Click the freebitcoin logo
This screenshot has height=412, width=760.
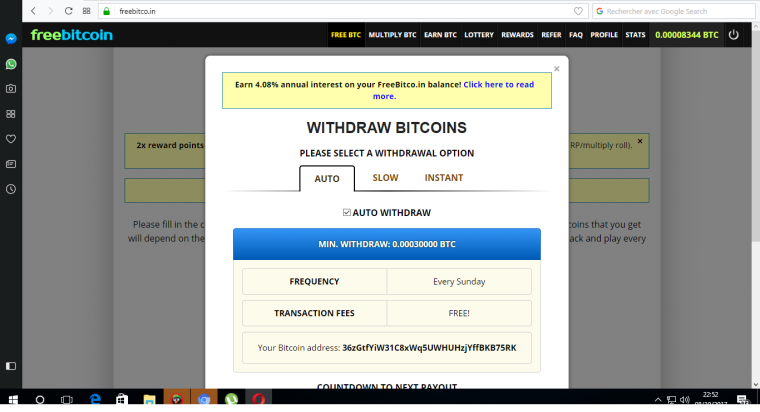[71, 35]
